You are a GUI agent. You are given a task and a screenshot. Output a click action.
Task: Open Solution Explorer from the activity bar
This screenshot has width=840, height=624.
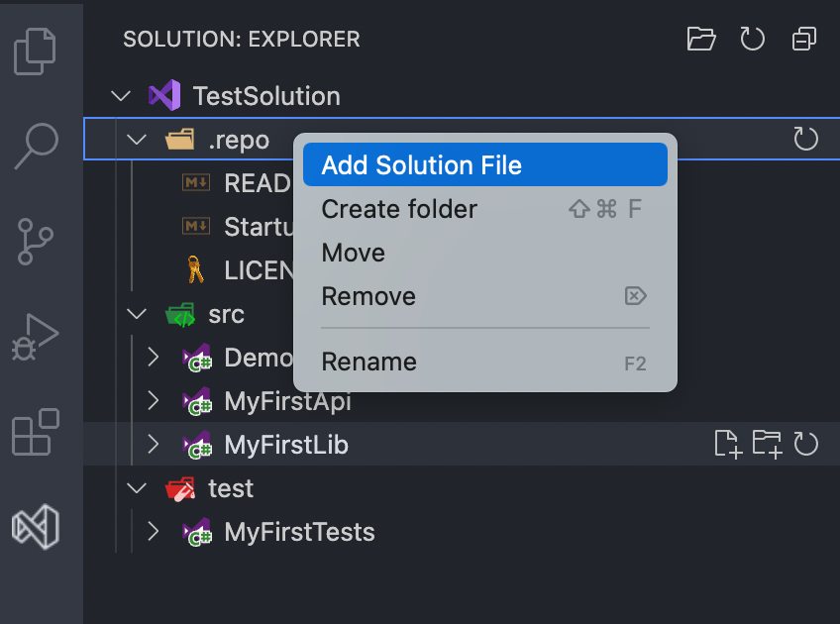pyautogui.click(x=37, y=526)
